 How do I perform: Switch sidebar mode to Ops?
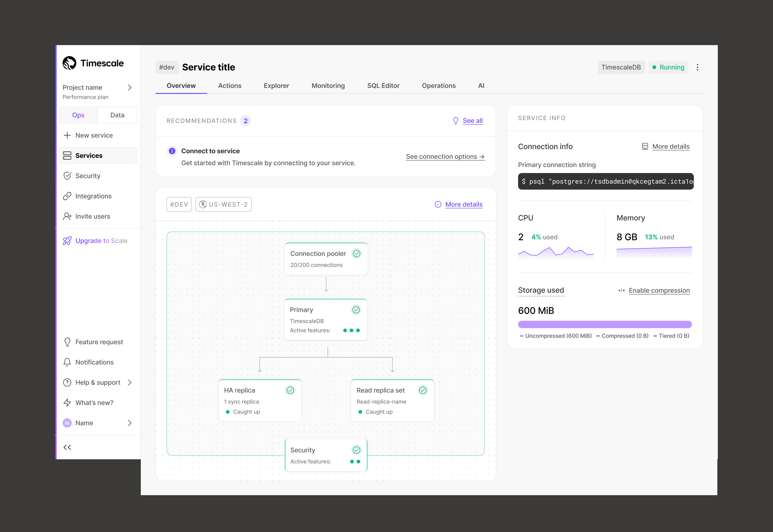click(x=78, y=115)
